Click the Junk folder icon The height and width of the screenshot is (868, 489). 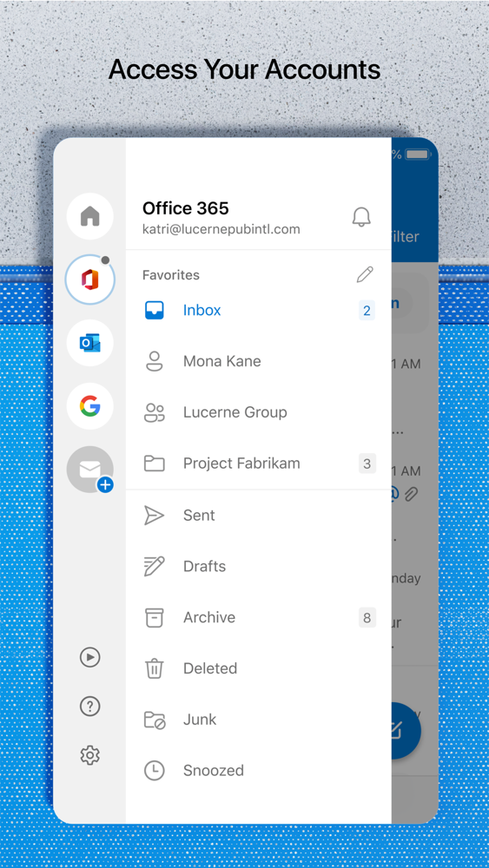click(x=155, y=720)
